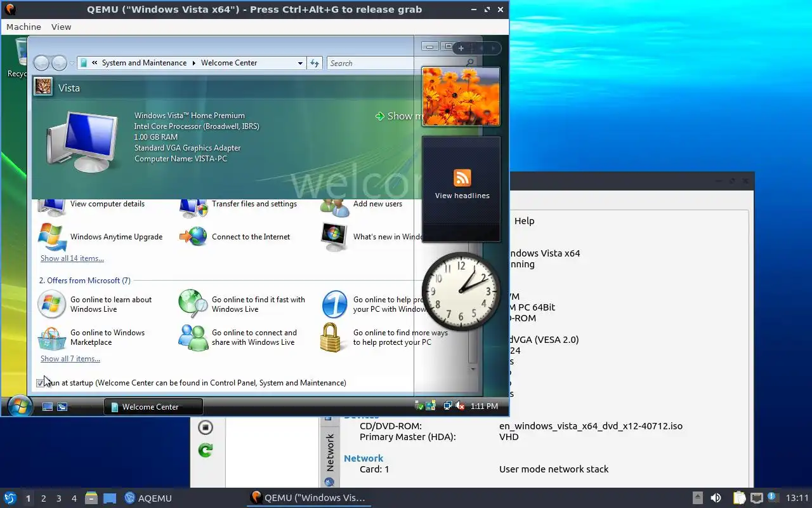
Task: Switch to host workspace 2
Action: tap(44, 498)
